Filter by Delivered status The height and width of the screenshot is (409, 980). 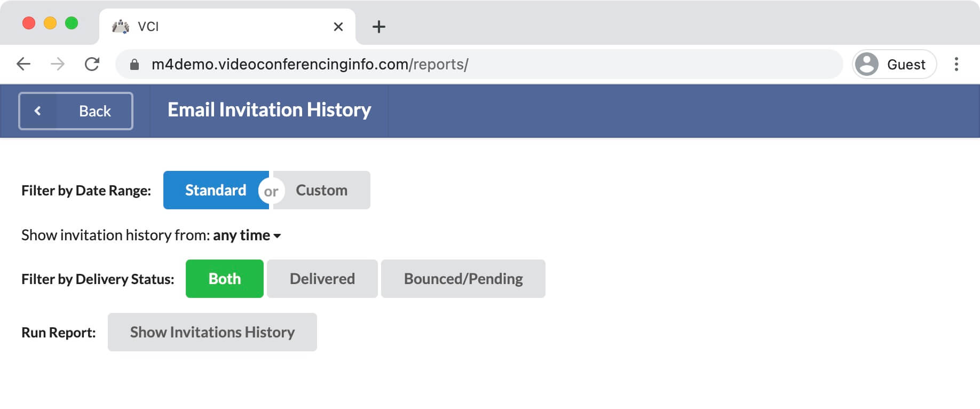point(322,279)
